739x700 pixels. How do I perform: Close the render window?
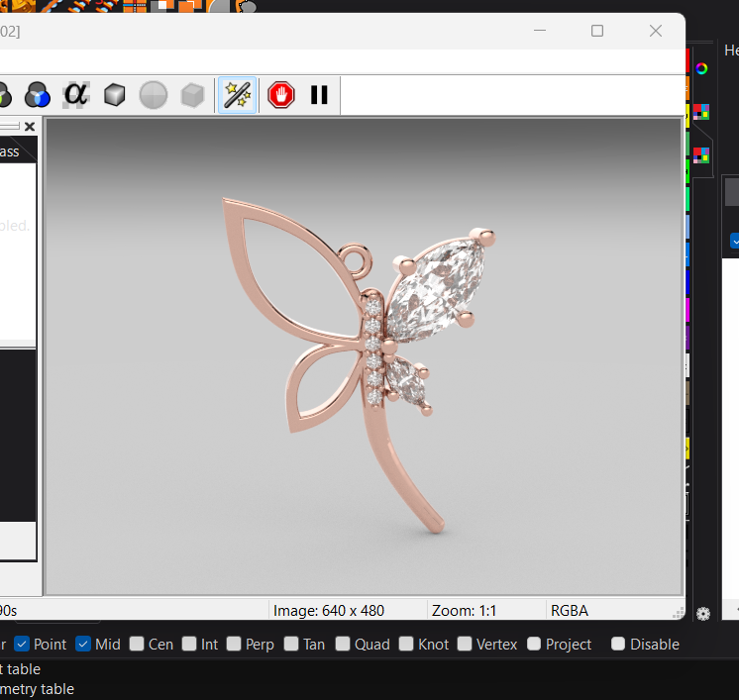pyautogui.click(x=656, y=31)
